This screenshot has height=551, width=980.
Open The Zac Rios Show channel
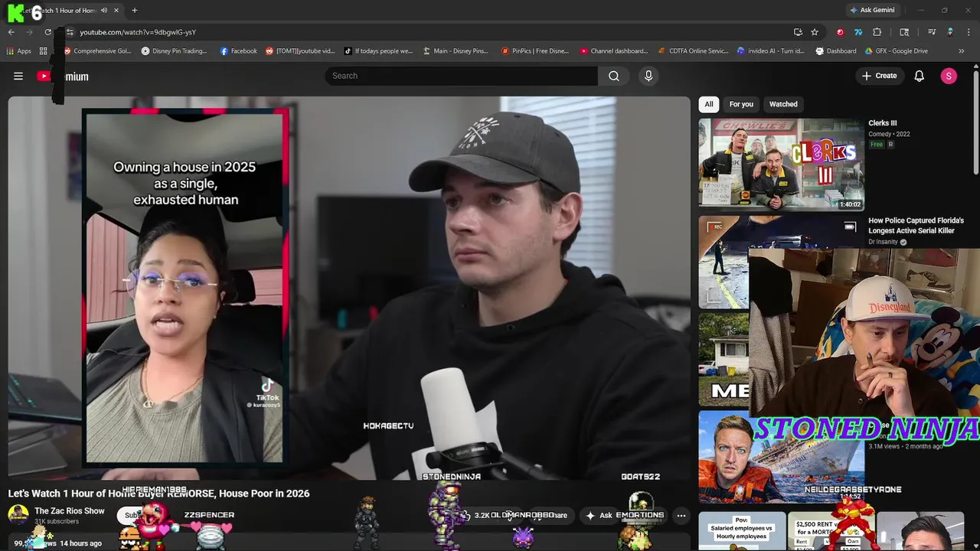coord(70,511)
